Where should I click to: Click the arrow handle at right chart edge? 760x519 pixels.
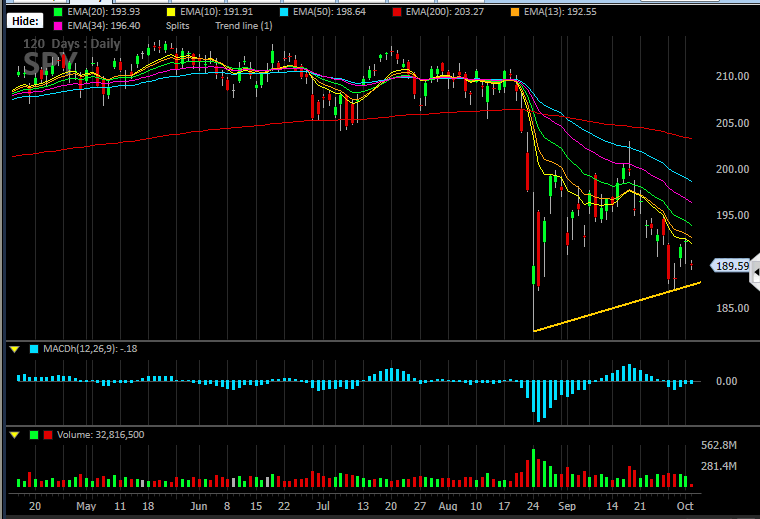point(755,273)
